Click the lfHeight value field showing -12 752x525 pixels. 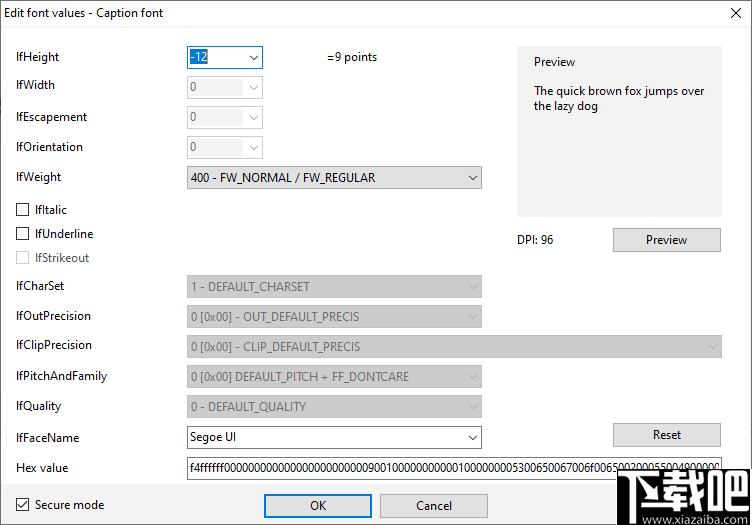(217, 58)
